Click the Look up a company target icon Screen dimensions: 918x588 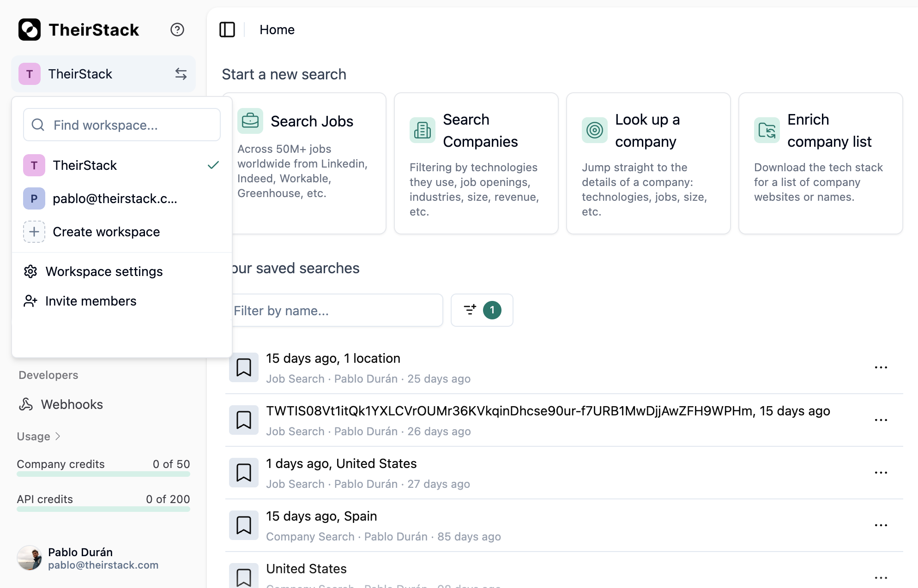pos(594,130)
